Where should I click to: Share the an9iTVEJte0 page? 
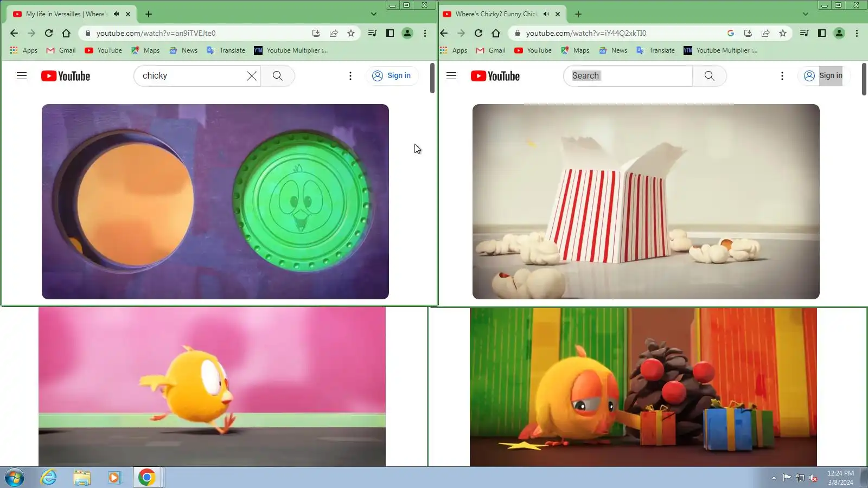pyautogui.click(x=334, y=33)
